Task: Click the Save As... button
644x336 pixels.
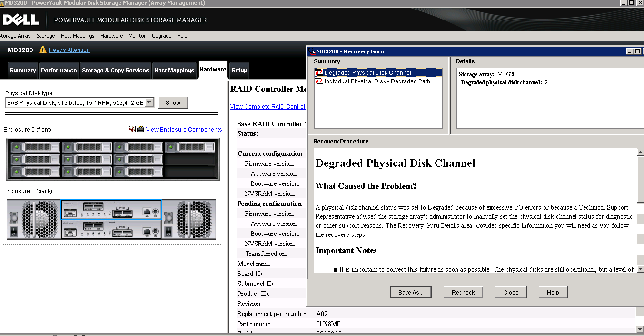Action: (411, 292)
